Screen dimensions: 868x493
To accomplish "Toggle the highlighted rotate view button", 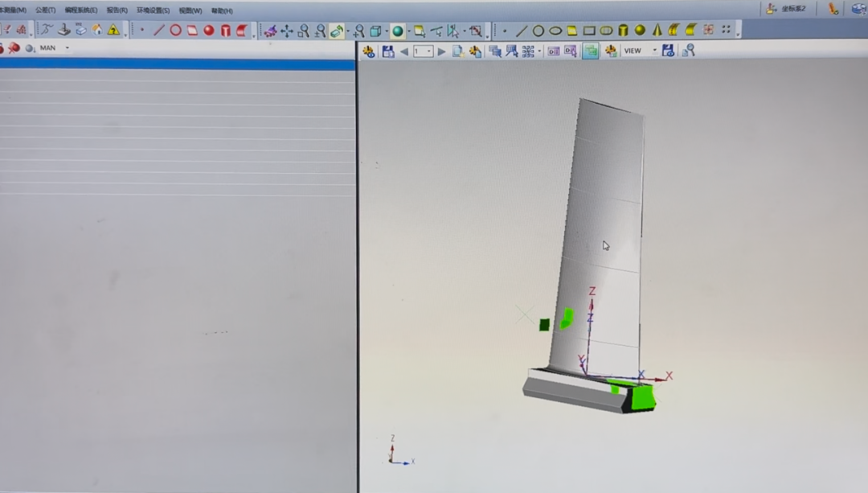I will click(337, 31).
